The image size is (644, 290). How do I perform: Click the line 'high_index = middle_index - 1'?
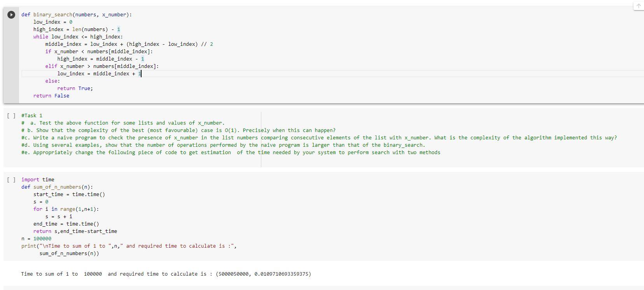pyautogui.click(x=101, y=59)
